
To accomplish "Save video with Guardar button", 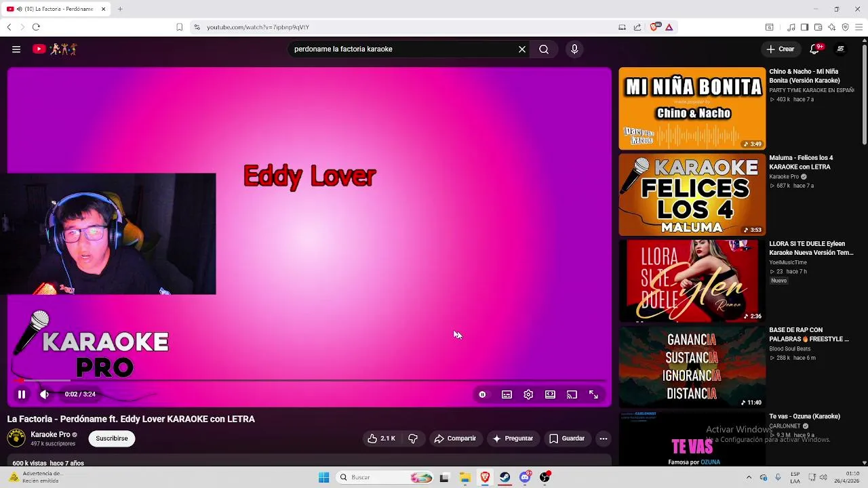I will (567, 439).
